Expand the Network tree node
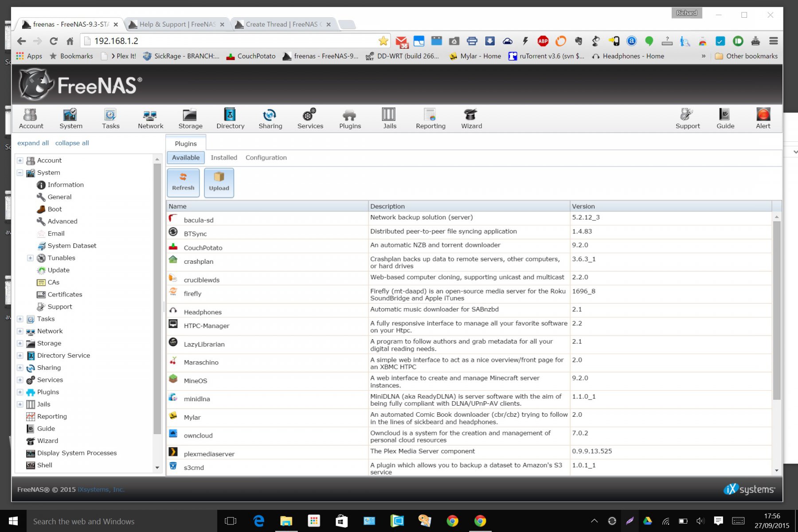Image resolution: width=798 pixels, height=532 pixels. [20, 331]
